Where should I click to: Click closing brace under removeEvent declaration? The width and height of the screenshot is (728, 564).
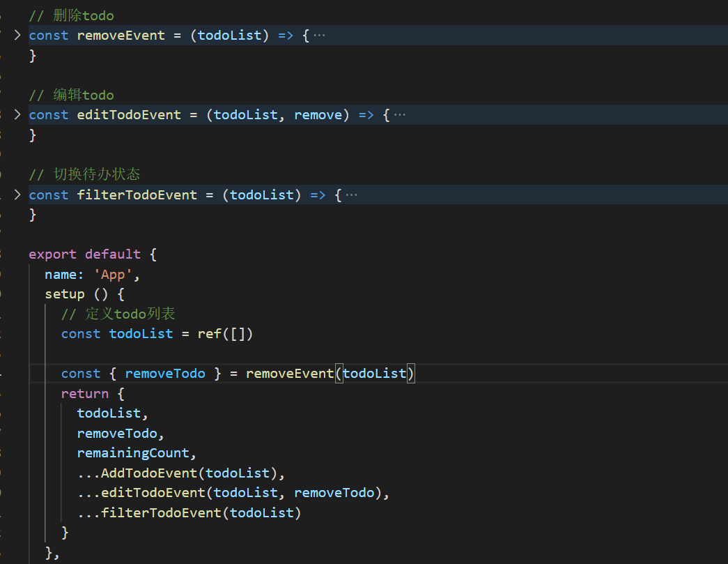click(33, 56)
